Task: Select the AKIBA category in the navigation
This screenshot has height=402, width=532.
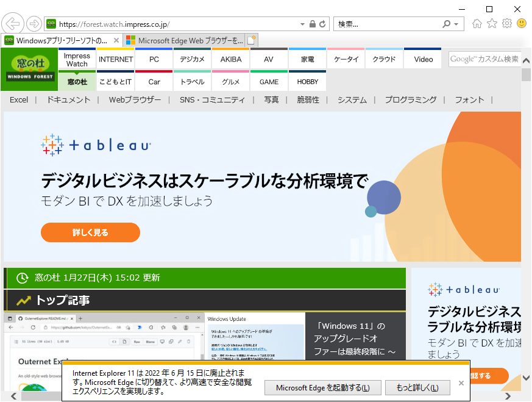Action: point(230,59)
